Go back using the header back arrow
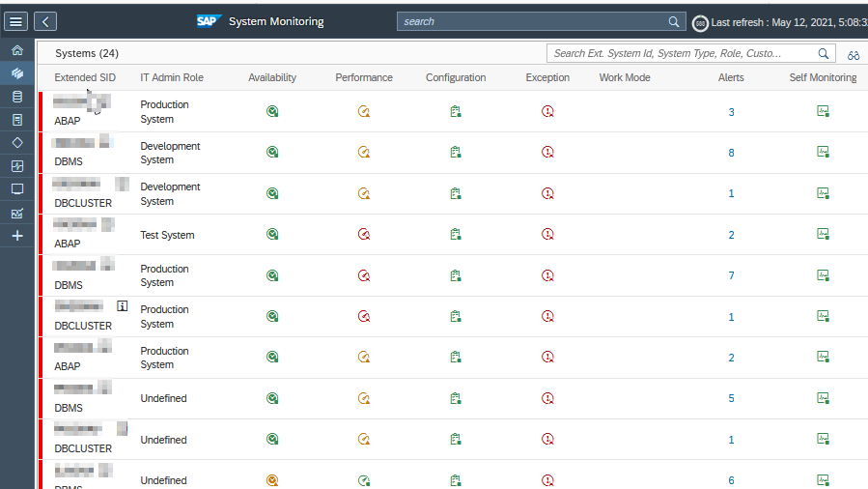The image size is (868, 489). pyautogui.click(x=45, y=21)
